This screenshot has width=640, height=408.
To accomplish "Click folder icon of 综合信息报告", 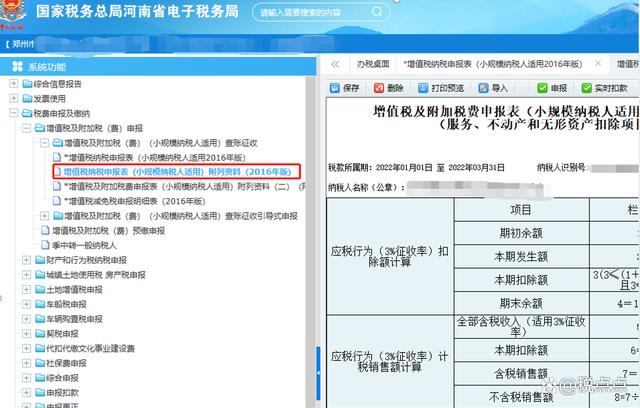I will 27,84.
